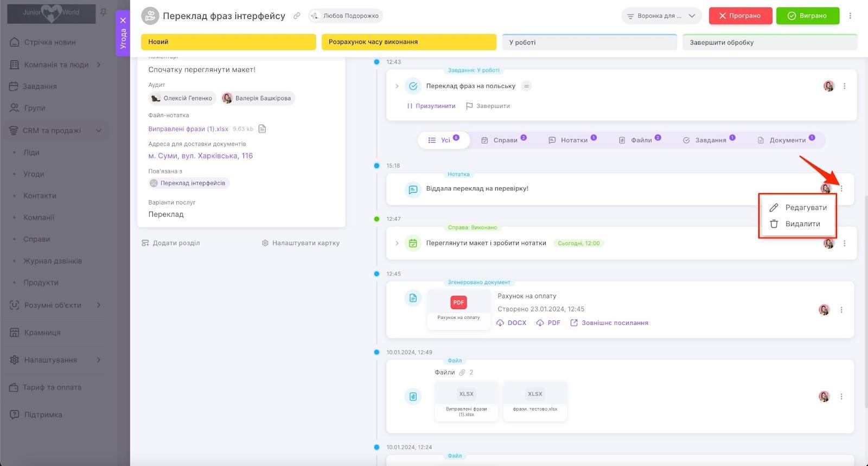Click the document icon of the generated document entry
Screen dimensions: 868x466
tap(413, 298)
